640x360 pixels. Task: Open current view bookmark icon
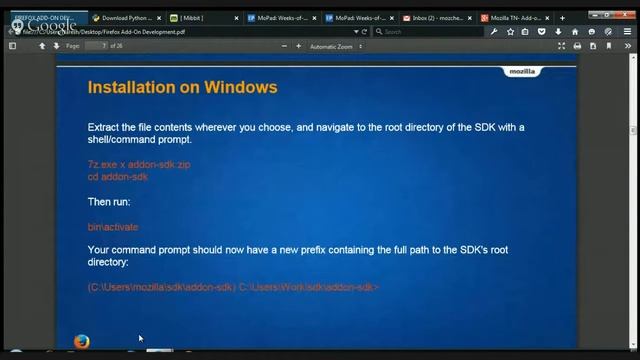tap(609, 46)
